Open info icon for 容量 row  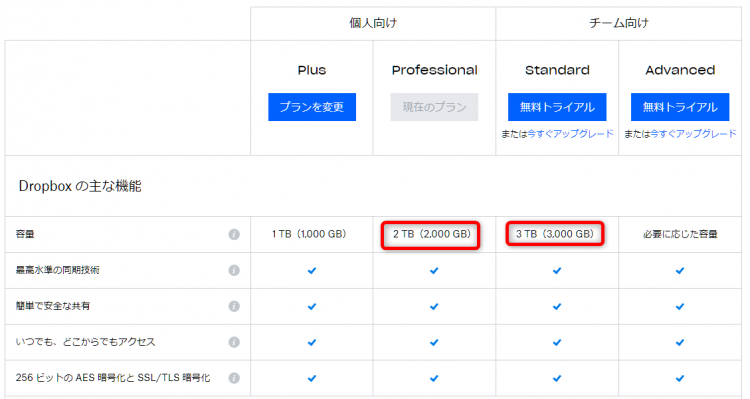click(234, 234)
